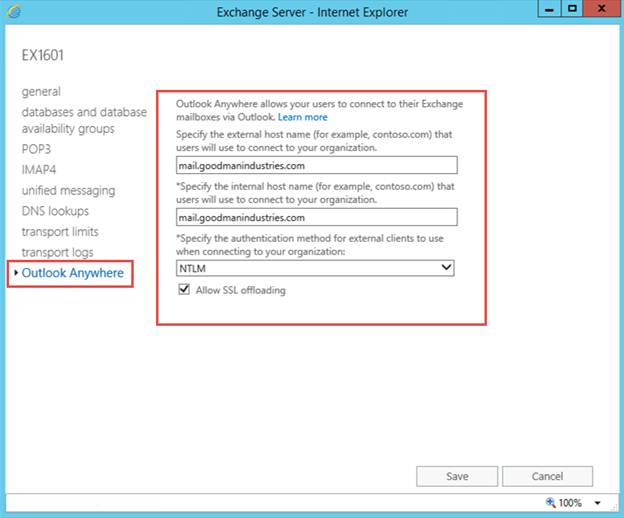Screen dimensions: 624x518
Task: Go to DNS lookups section
Action: pyautogui.click(x=55, y=211)
